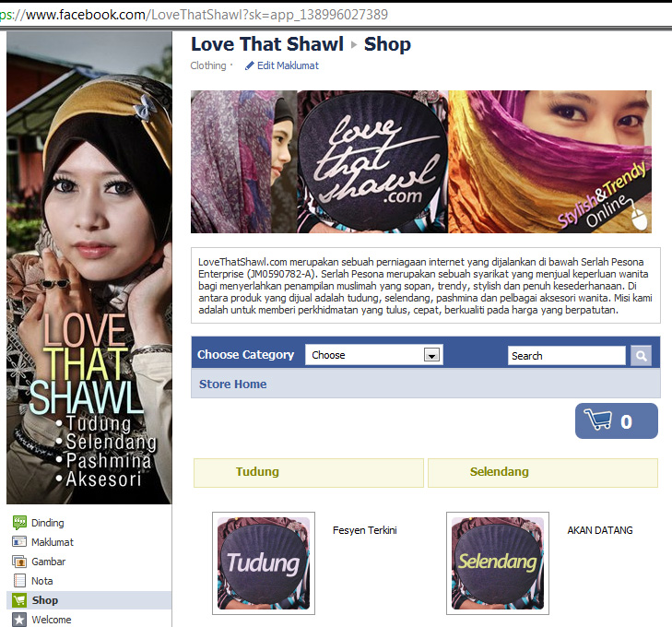The image size is (672, 627).
Task: Expand the Choose Category dropdown arrow
Action: (x=431, y=355)
